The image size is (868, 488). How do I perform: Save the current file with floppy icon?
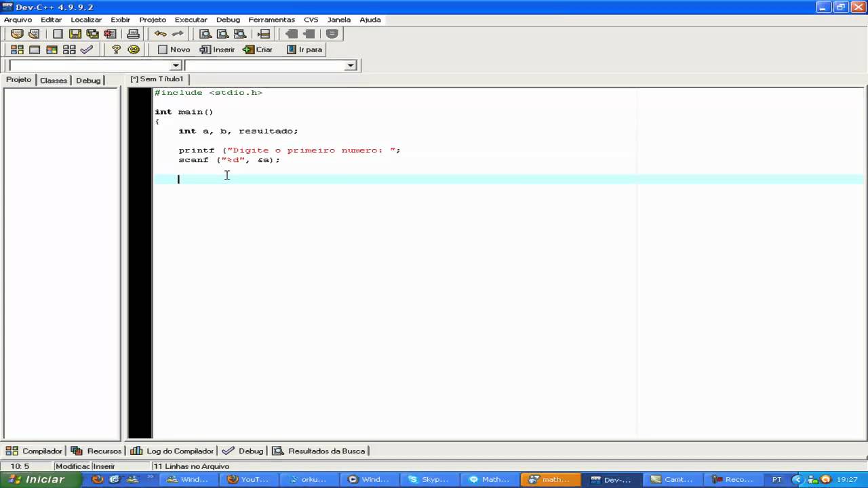[x=75, y=33]
